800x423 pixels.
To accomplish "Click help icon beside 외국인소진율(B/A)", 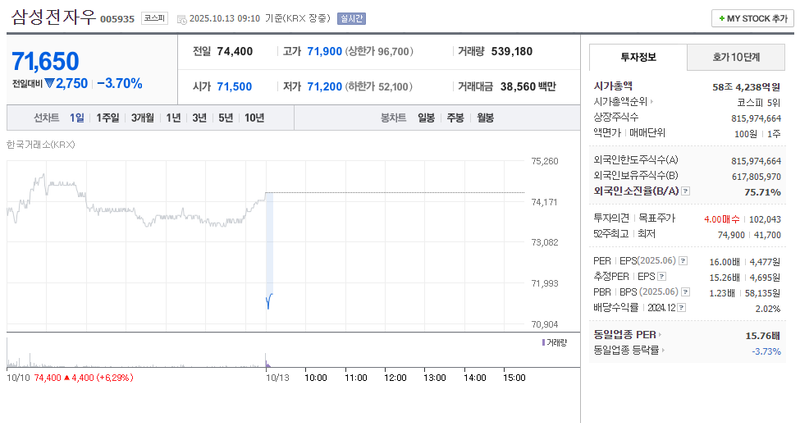I will [686, 190].
